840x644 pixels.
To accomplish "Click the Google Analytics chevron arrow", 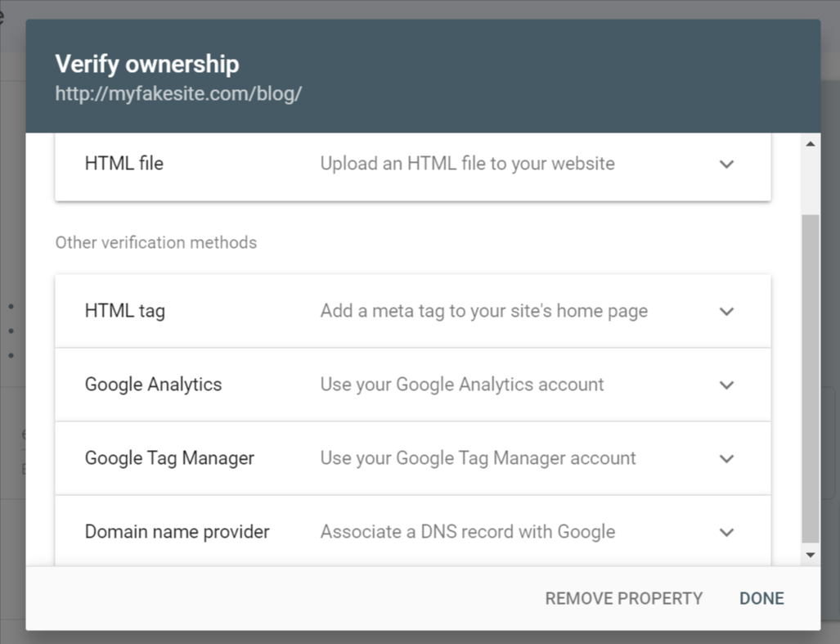I will pos(726,385).
